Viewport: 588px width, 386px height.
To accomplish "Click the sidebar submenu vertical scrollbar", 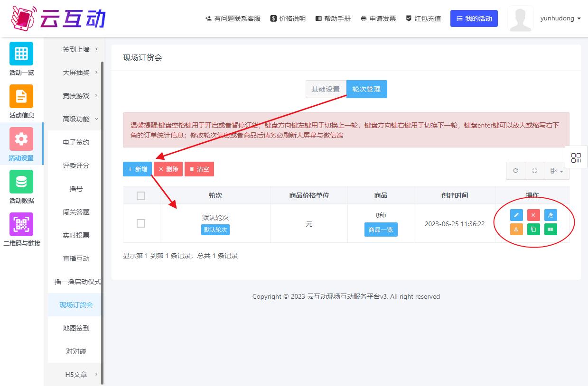I will (103, 223).
